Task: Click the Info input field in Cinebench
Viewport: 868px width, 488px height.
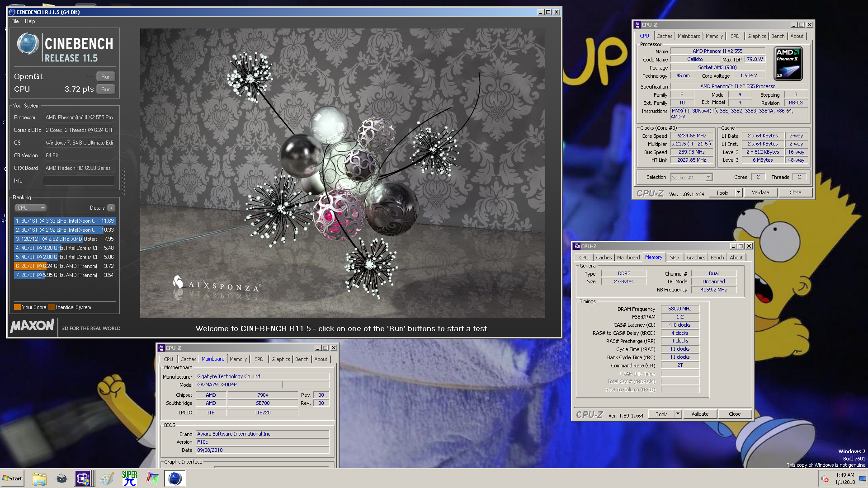Action: click(79, 181)
